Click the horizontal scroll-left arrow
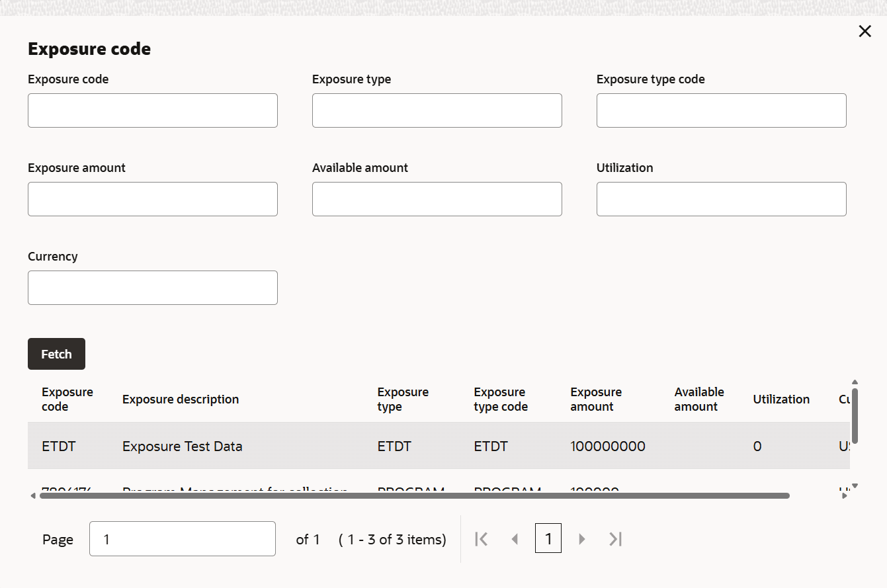The width and height of the screenshot is (887, 588). pyautogui.click(x=33, y=496)
